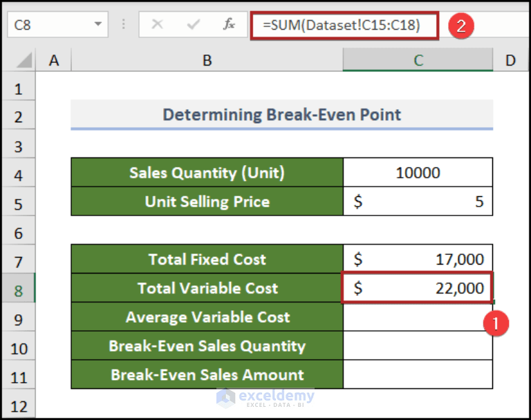This screenshot has width=531, height=420.
Task: Click the cell containing 10000
Action: point(418,172)
